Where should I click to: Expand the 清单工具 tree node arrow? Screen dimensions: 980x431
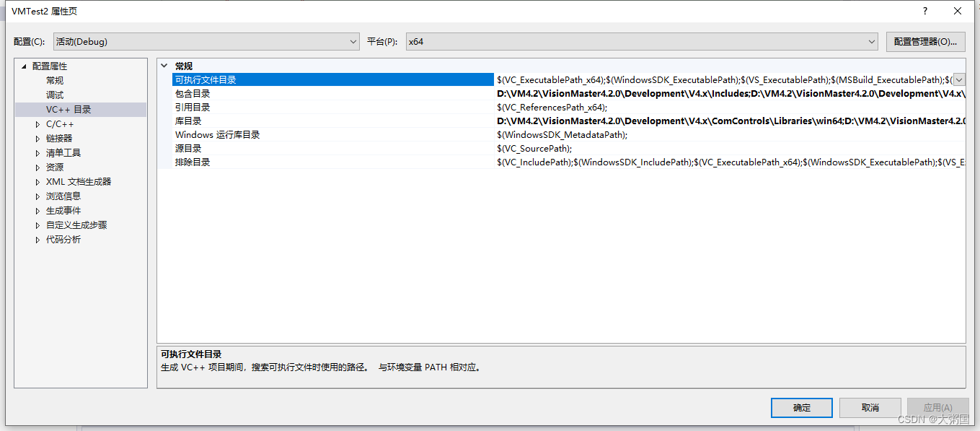(37, 153)
